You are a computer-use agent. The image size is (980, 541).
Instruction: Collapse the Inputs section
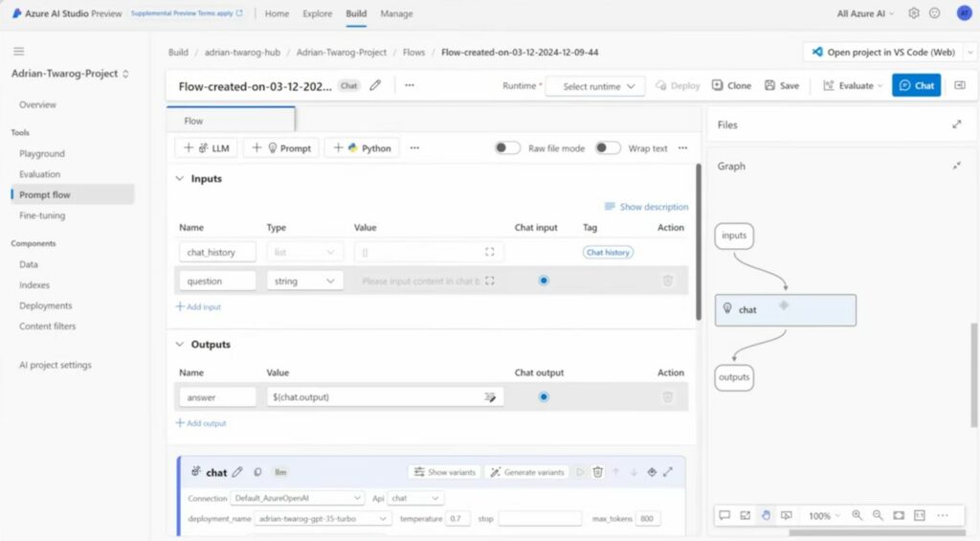180,179
